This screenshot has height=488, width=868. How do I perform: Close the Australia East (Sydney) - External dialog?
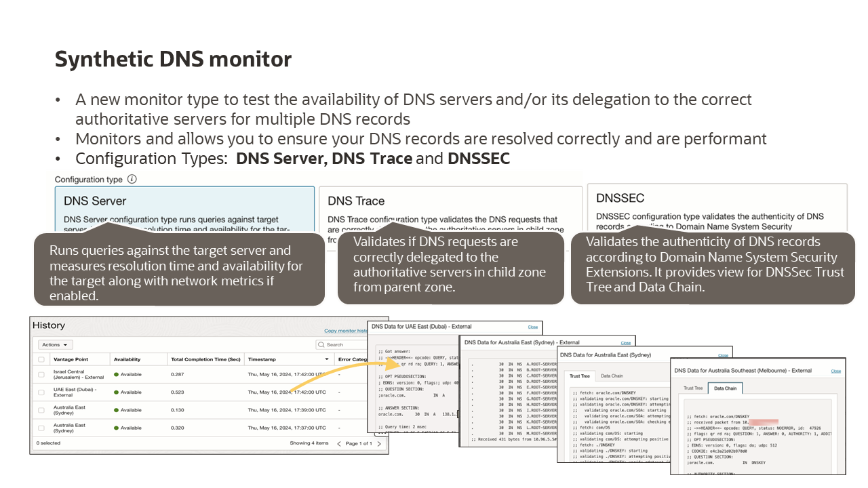point(626,343)
